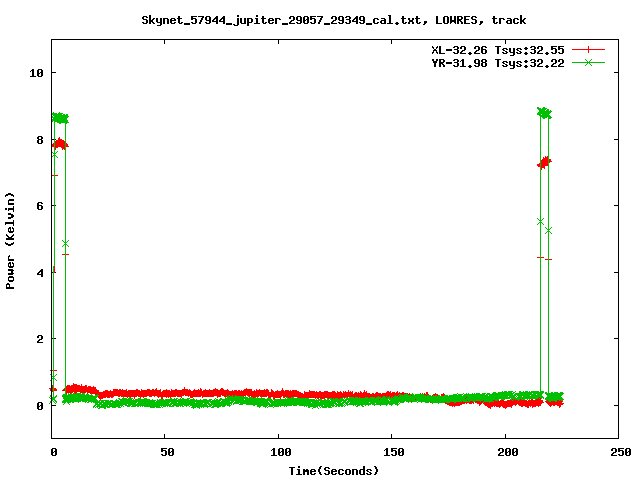640x480 pixels.
Task: Click x-axis tick label 200
Action: click(508, 452)
